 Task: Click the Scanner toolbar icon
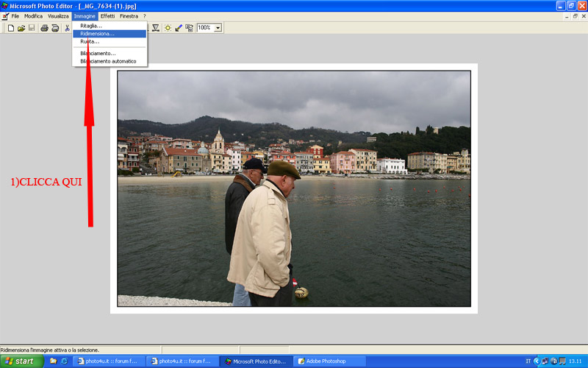[54, 28]
